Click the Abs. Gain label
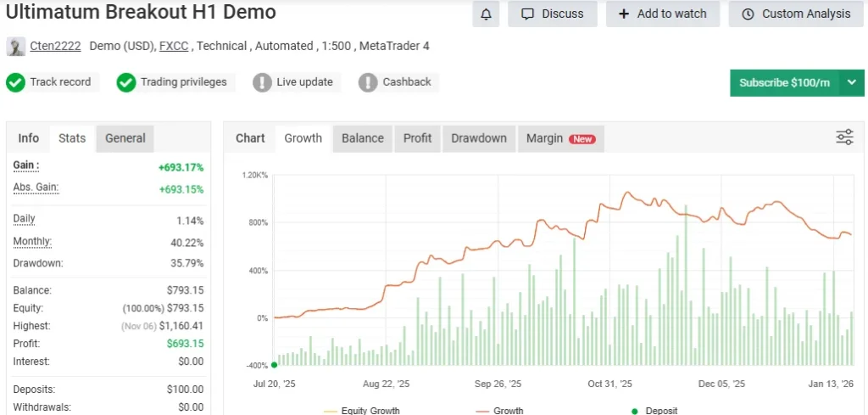 point(36,188)
